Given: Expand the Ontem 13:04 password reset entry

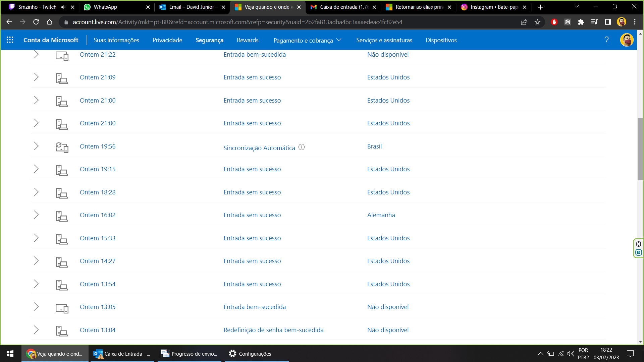Looking at the screenshot, I should click(36, 330).
